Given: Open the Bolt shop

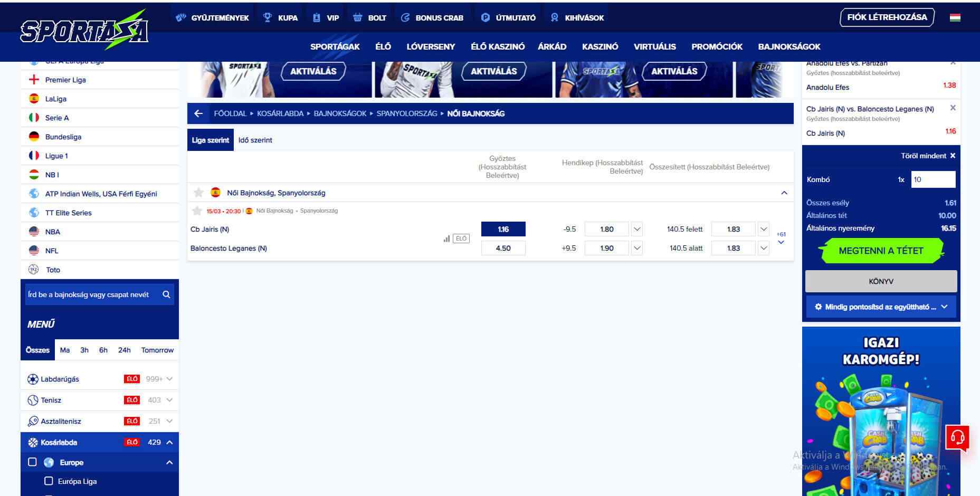Looking at the screenshot, I should 369,17.
